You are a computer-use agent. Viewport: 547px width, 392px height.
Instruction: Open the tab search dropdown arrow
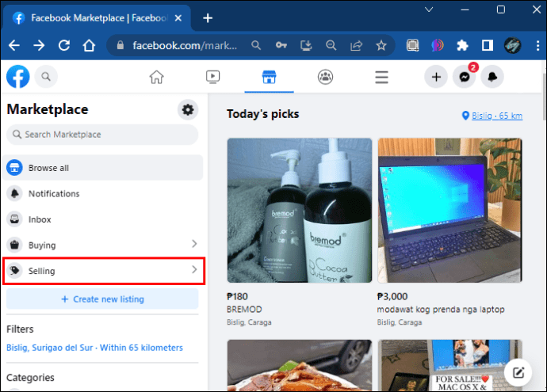point(429,10)
